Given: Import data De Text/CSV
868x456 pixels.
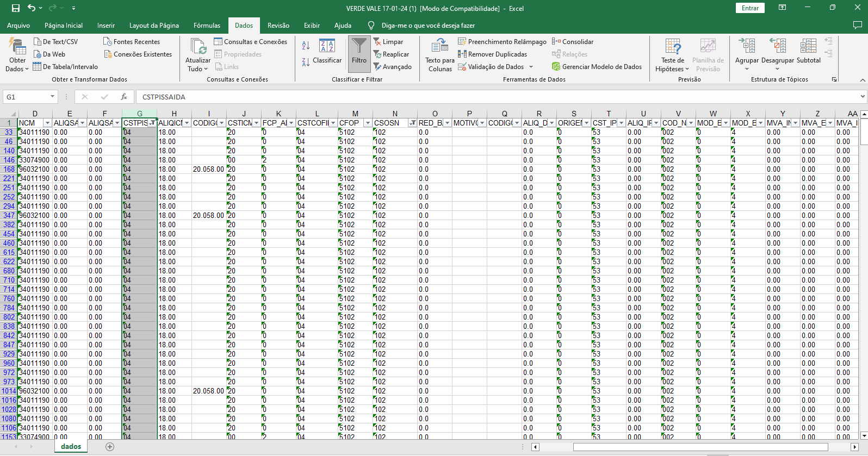Looking at the screenshot, I should pyautogui.click(x=55, y=42).
